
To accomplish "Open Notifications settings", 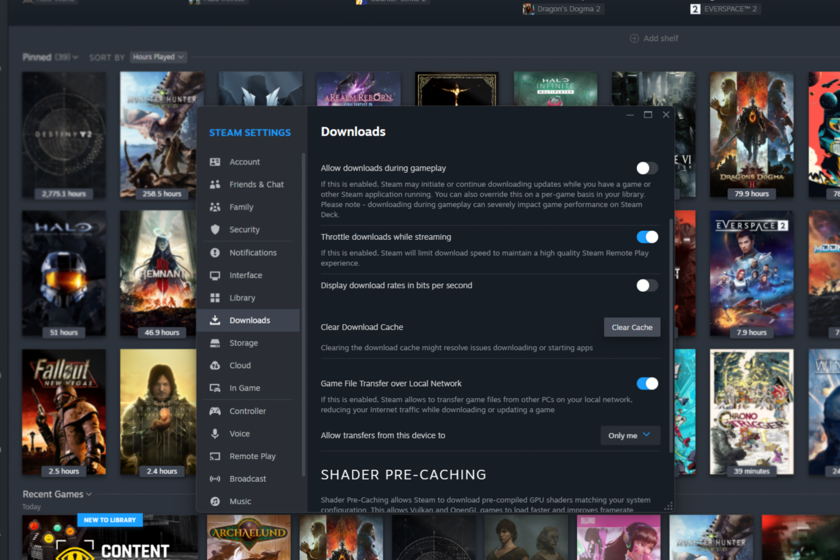I will click(248, 252).
